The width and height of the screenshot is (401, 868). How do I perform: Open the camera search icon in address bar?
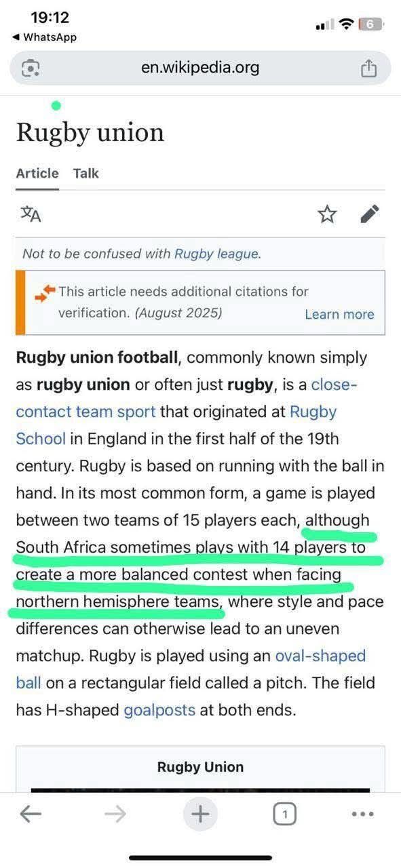point(31,68)
